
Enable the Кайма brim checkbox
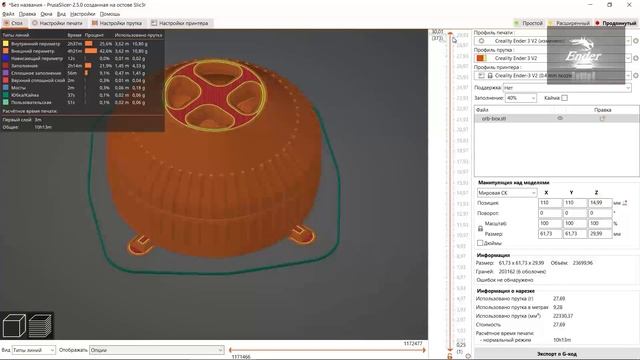(564, 98)
